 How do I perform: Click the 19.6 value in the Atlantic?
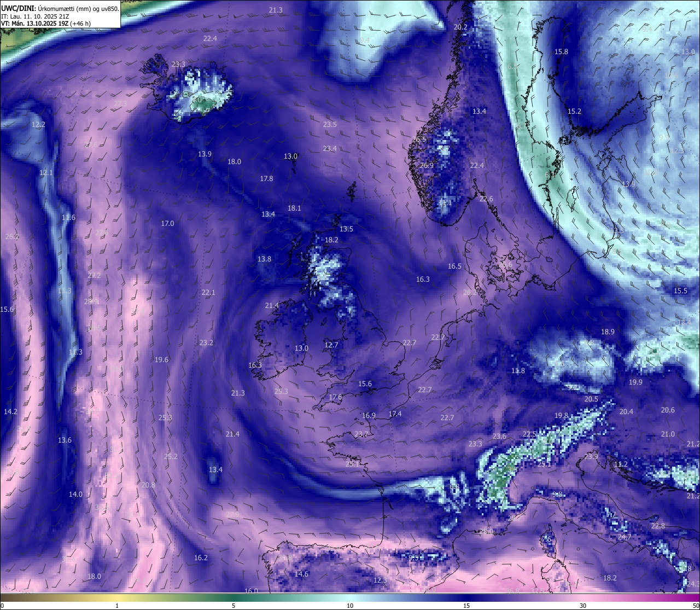(161, 360)
